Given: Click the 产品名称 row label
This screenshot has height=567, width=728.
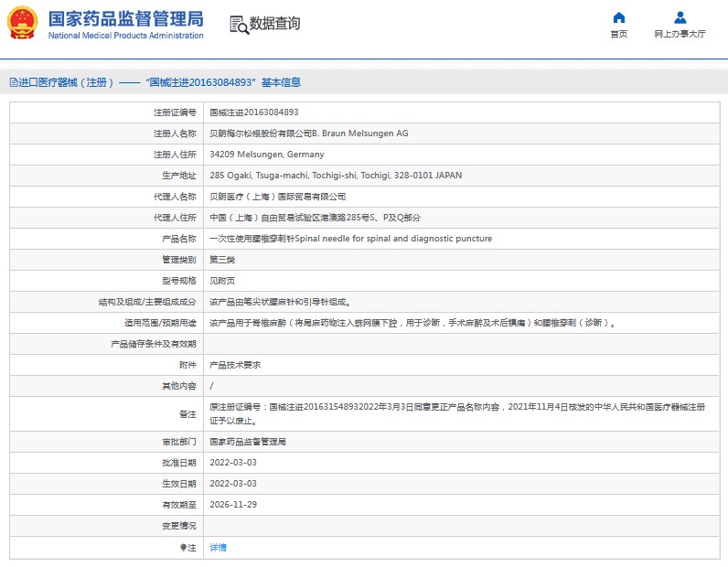Looking at the screenshot, I should 179,239.
